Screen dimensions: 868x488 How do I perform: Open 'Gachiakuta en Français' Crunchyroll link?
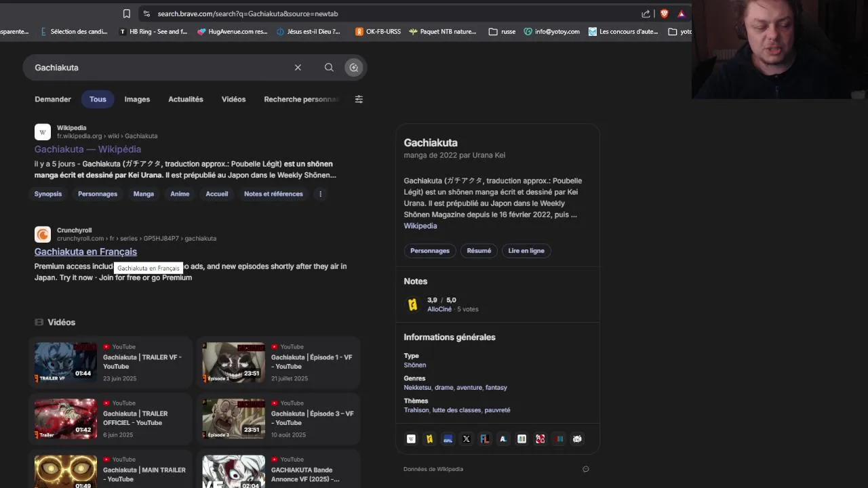(85, 251)
